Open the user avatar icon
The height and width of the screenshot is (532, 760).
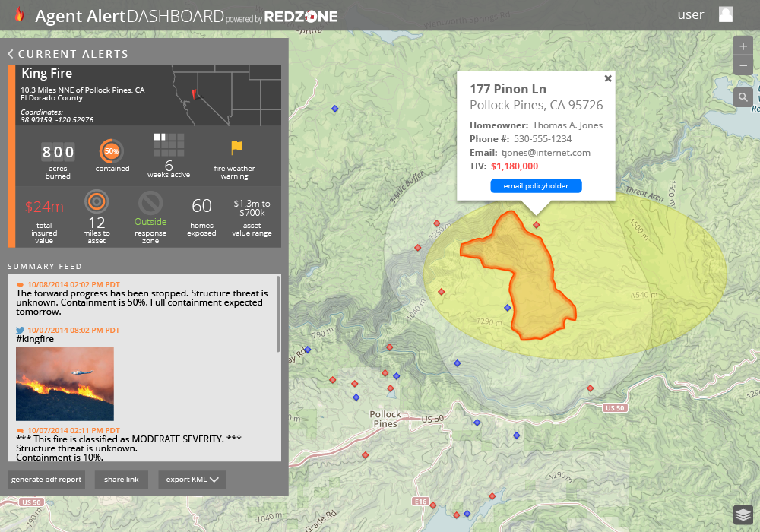pos(725,14)
